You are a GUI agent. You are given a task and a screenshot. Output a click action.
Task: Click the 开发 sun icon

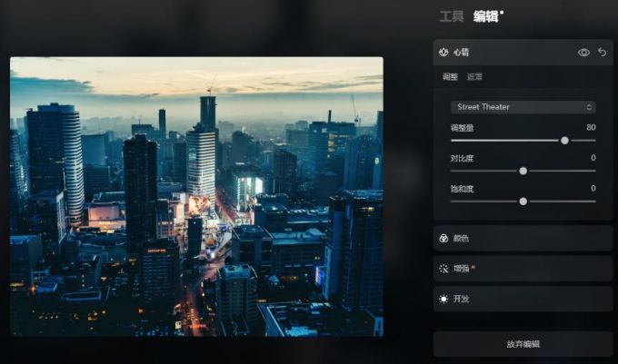[444, 299]
